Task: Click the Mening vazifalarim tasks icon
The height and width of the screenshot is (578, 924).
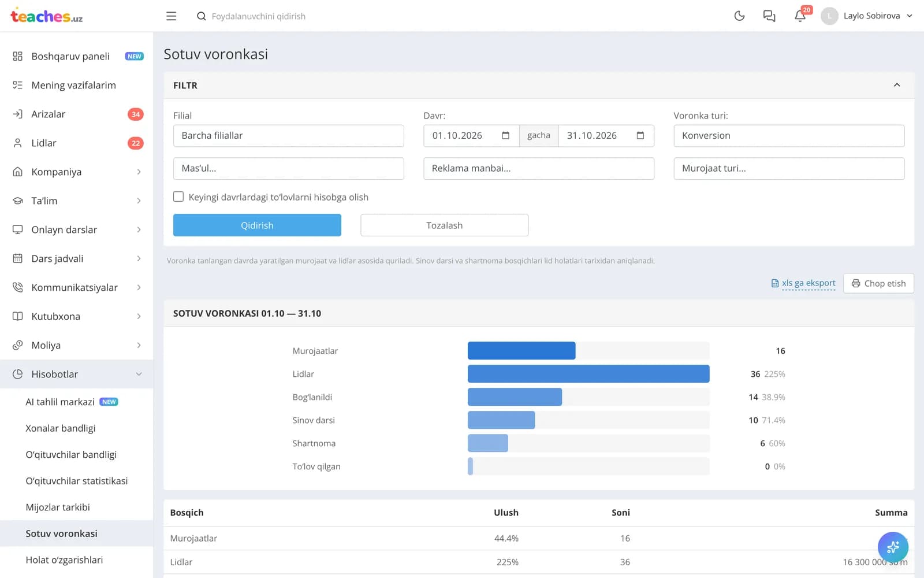Action: click(x=18, y=85)
